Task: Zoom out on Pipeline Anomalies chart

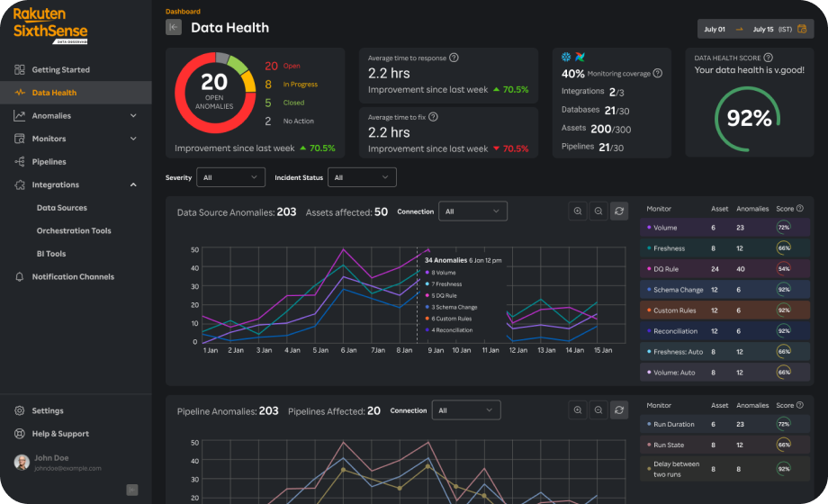Action: point(598,410)
